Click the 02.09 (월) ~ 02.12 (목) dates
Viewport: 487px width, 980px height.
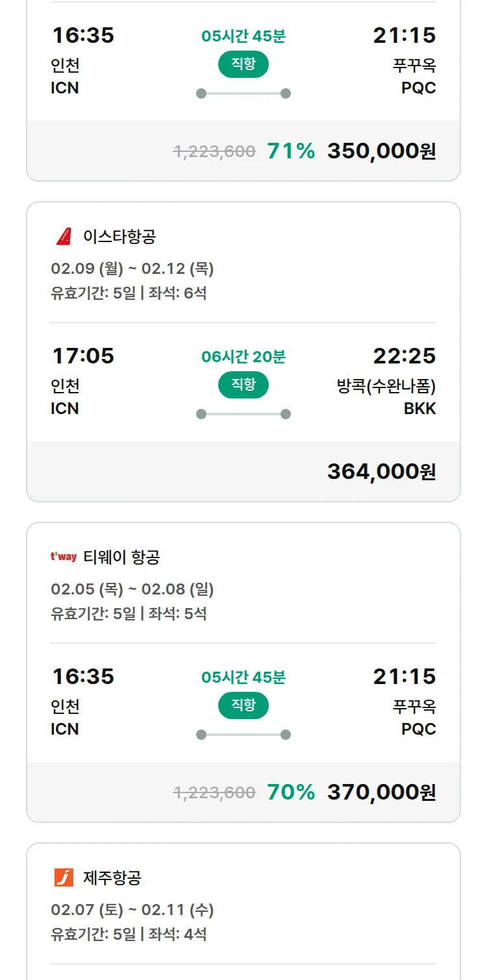pyautogui.click(x=132, y=269)
